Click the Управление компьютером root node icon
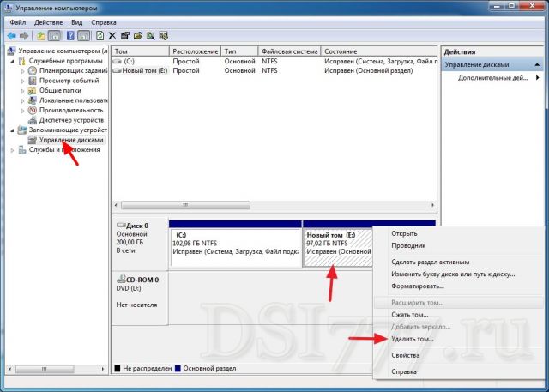This screenshot has height=392, width=549. [11, 51]
